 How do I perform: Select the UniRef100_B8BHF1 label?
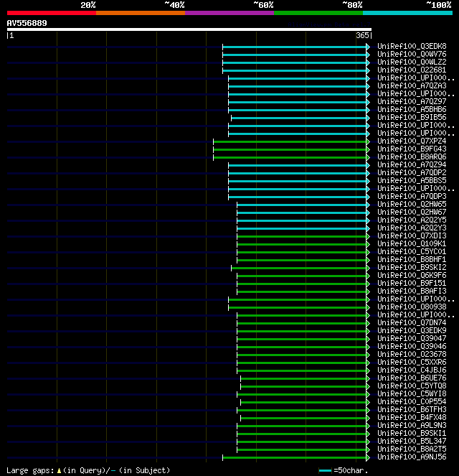(x=412, y=259)
